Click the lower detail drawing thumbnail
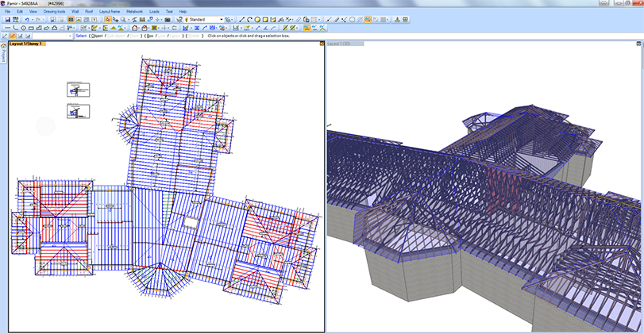This screenshot has height=334, width=644. (78, 111)
